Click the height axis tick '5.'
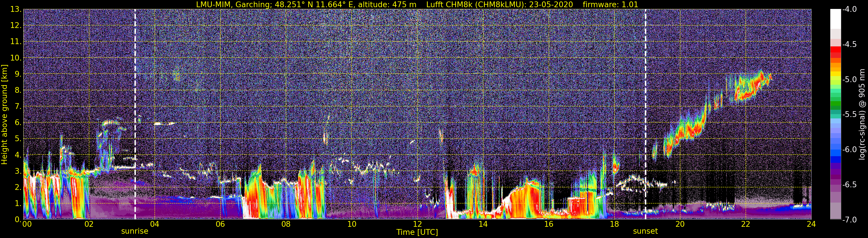 click(18, 139)
